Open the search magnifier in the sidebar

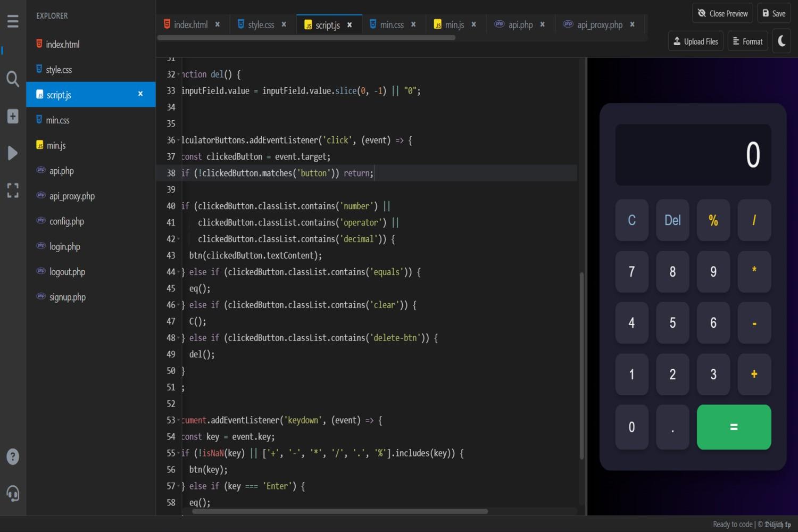[13, 79]
